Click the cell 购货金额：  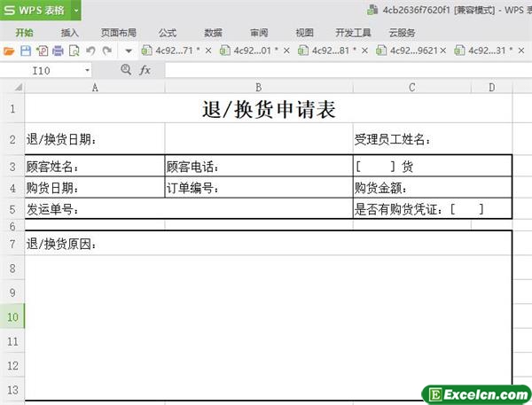(433, 188)
